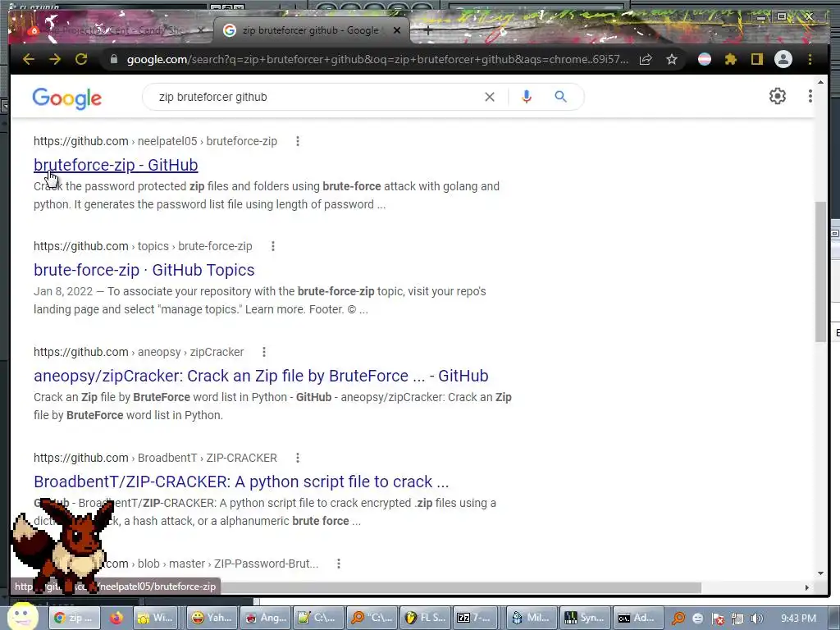Screen dimensions: 840x630
Task: Click the 9:43 PM system clock
Action: click(798, 619)
